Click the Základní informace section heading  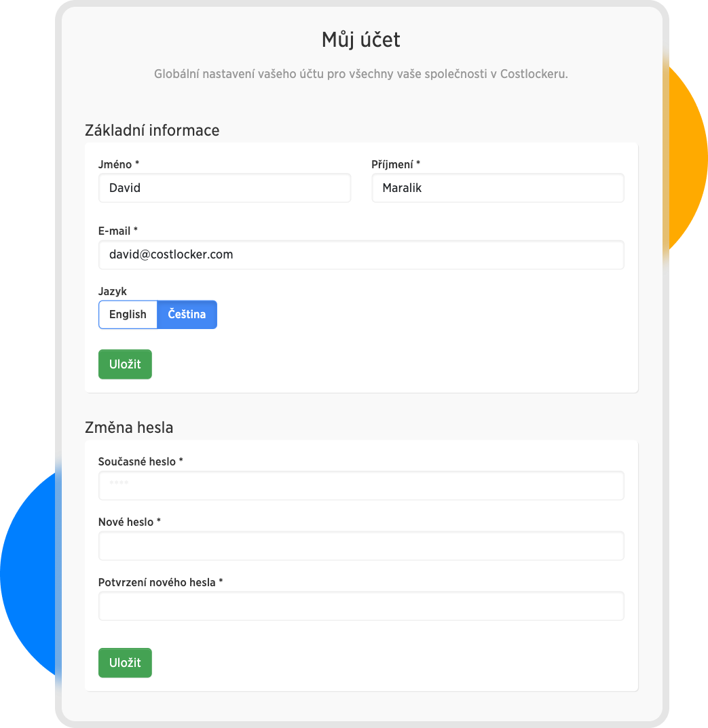[152, 130]
